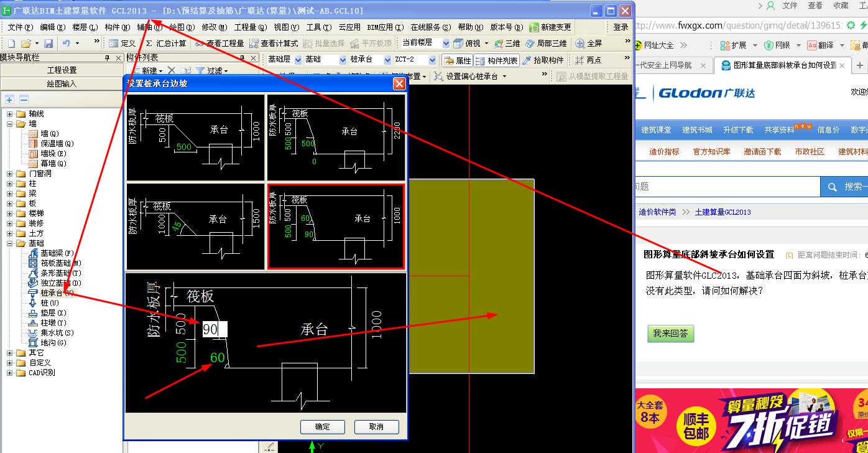This screenshot has height=453, width=868.
Task: Expand the 门窗洞 tree node
Action: click(x=10, y=174)
